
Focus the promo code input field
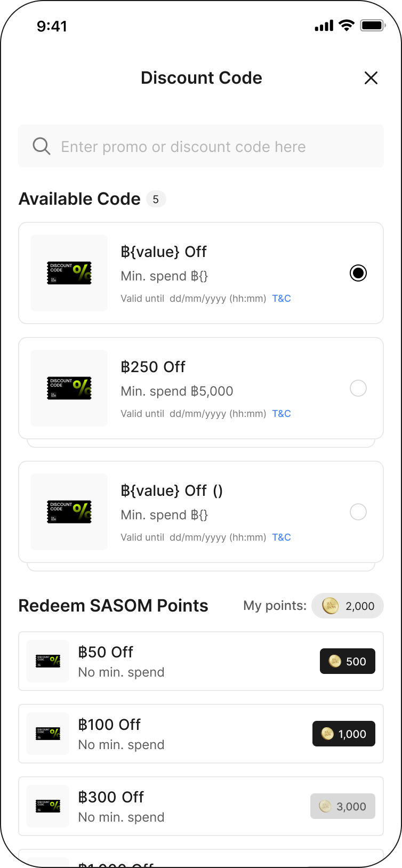click(x=213, y=147)
